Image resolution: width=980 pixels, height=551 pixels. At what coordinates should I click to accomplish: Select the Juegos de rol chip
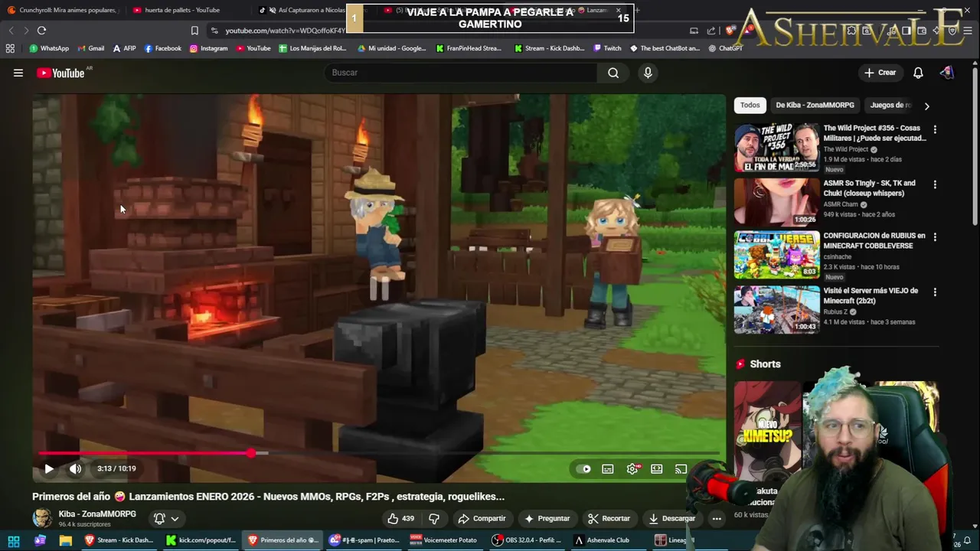pyautogui.click(x=890, y=106)
